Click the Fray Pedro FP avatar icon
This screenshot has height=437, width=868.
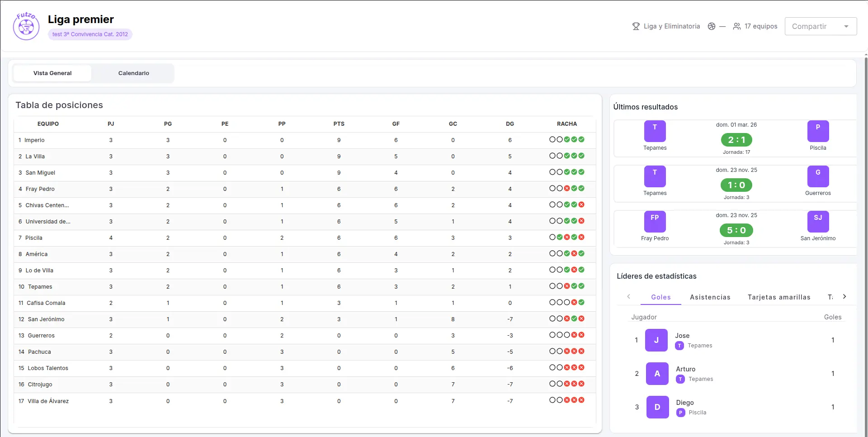655,222
